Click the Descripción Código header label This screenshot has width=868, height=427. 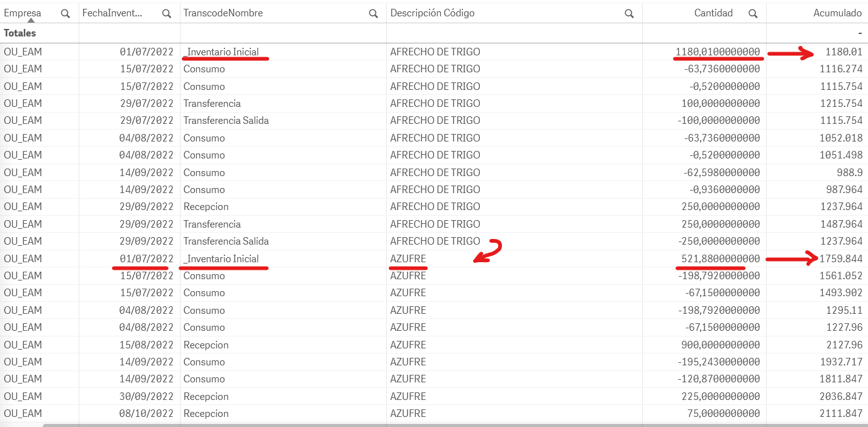point(432,13)
